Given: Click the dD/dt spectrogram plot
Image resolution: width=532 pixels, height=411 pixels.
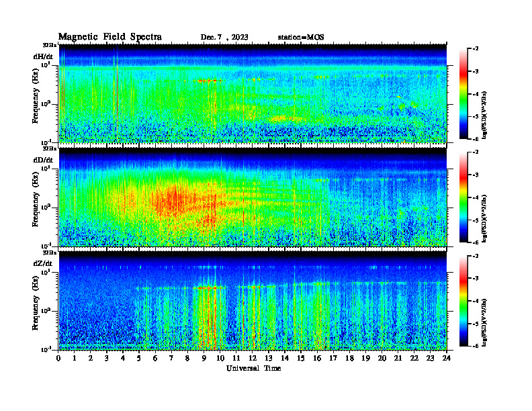Looking at the screenshot, I should tap(253, 197).
